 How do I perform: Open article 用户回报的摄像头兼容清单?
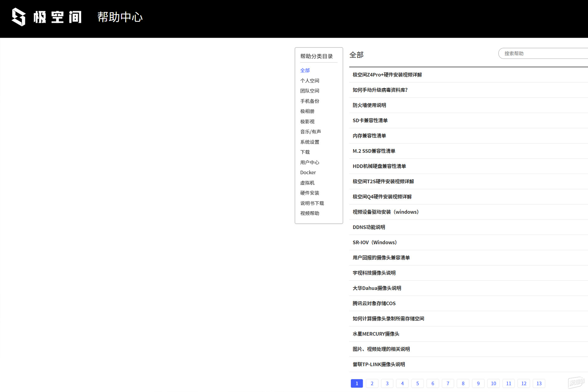(x=381, y=258)
